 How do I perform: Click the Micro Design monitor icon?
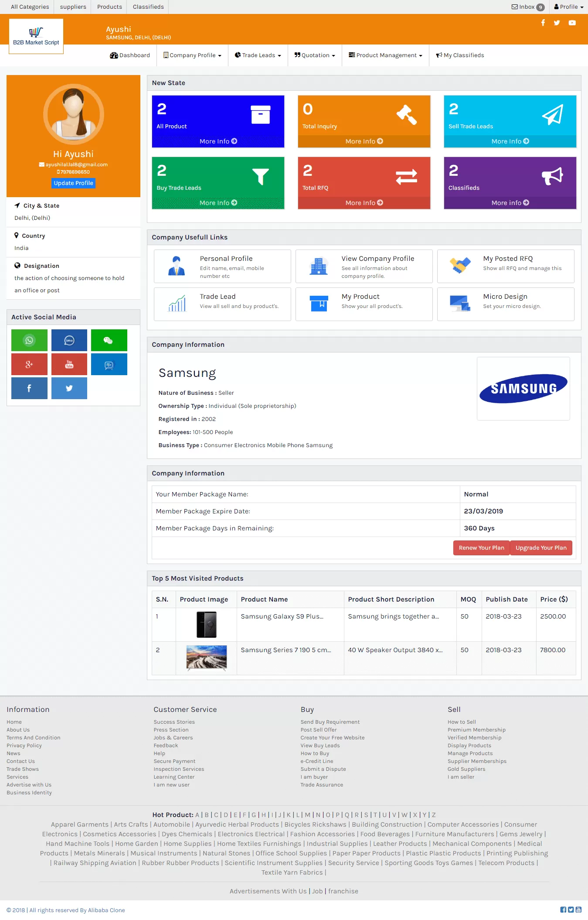(460, 303)
